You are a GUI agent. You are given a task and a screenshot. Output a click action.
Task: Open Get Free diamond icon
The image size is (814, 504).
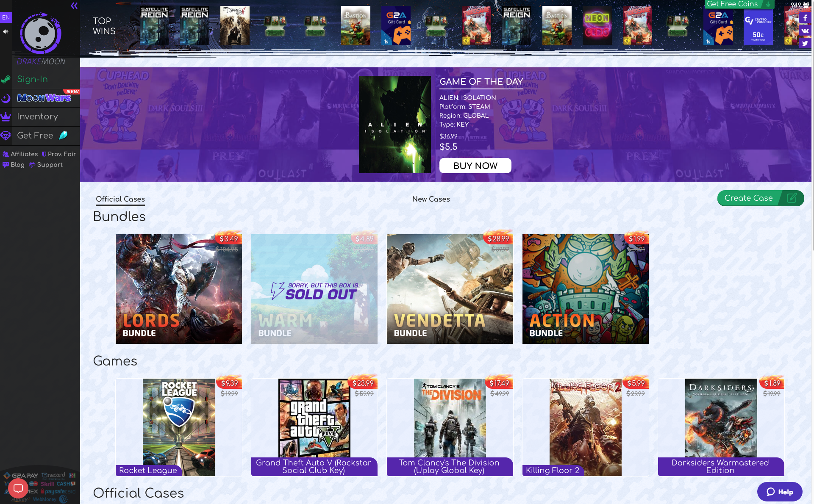tap(6, 136)
